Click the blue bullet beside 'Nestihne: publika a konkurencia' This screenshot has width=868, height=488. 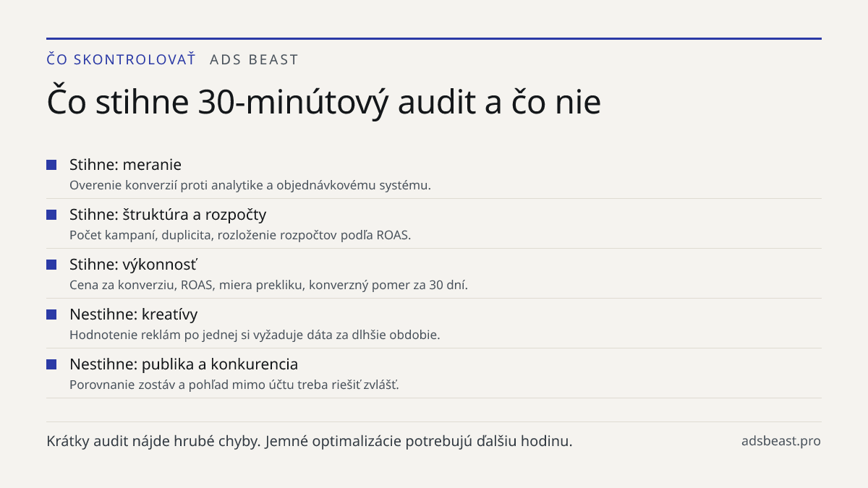click(x=51, y=364)
